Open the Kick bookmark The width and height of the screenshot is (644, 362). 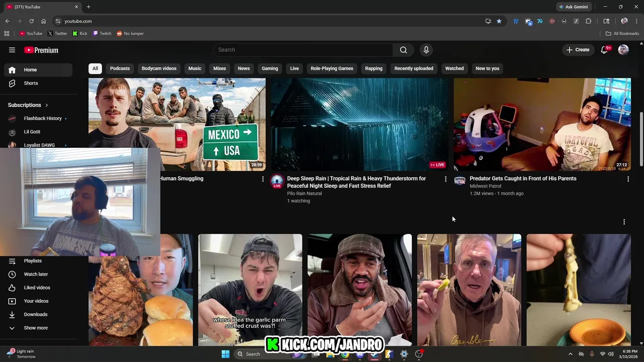click(x=80, y=34)
